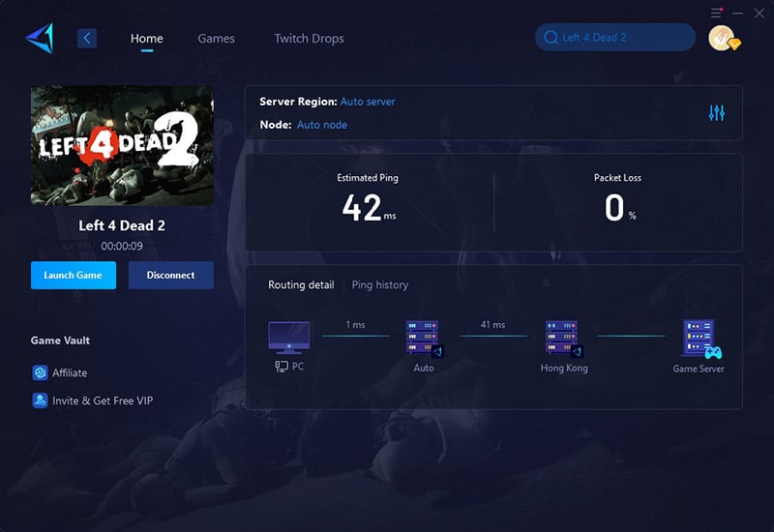Click the PC monitor icon in routing

point(288,338)
